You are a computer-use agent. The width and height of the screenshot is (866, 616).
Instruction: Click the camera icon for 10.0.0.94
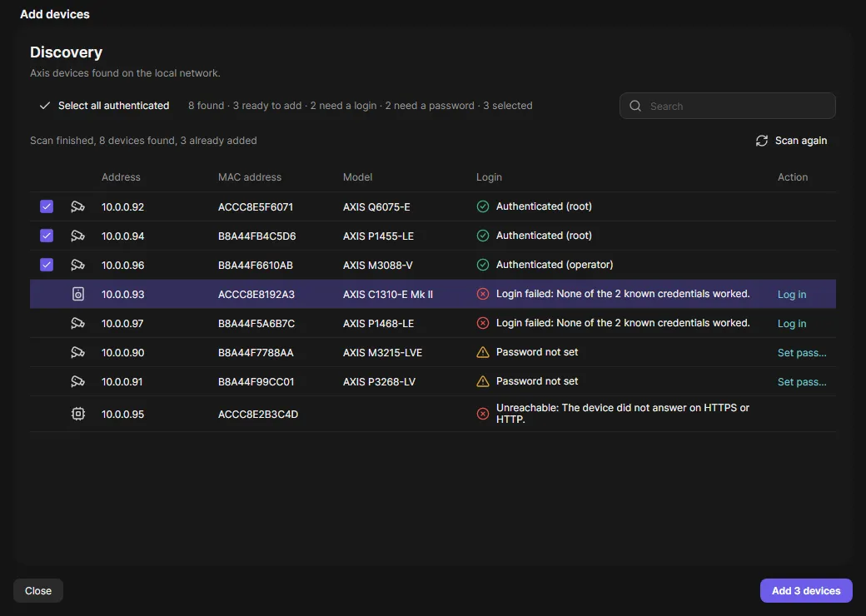(78, 236)
